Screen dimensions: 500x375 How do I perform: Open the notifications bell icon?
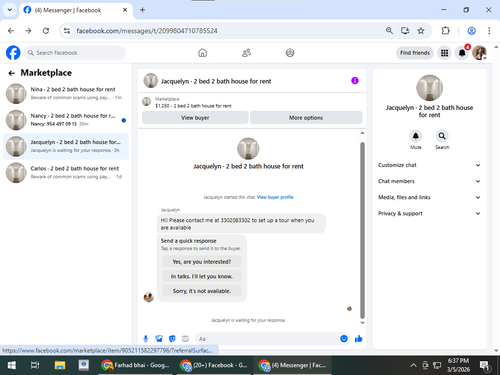click(462, 53)
